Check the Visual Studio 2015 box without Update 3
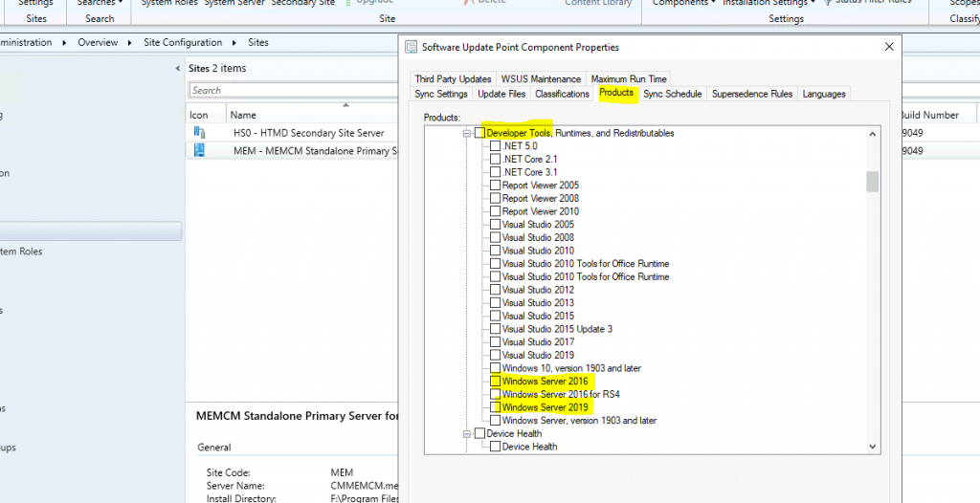980x503 pixels. [x=495, y=317]
